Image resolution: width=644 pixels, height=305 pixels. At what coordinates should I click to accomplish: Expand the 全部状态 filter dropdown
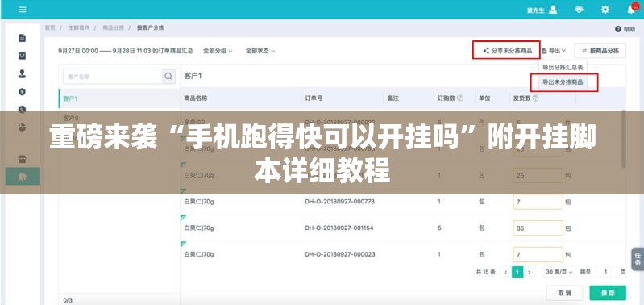(x=260, y=51)
